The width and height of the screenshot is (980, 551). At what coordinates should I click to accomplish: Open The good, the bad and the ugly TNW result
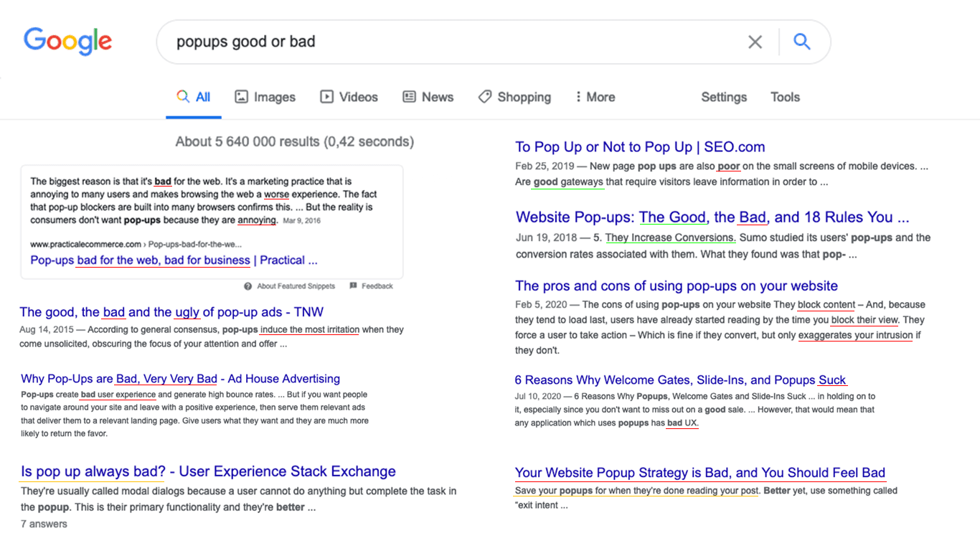point(171,312)
